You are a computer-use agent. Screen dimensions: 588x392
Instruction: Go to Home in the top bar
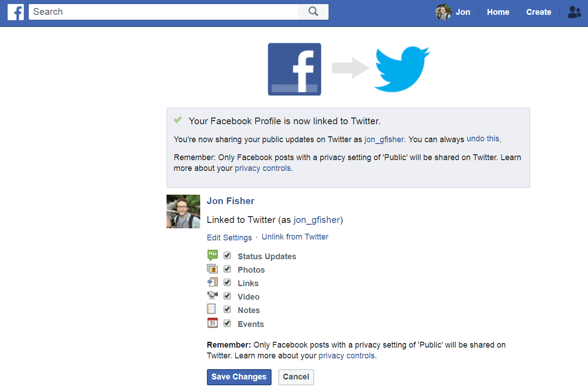coord(498,12)
